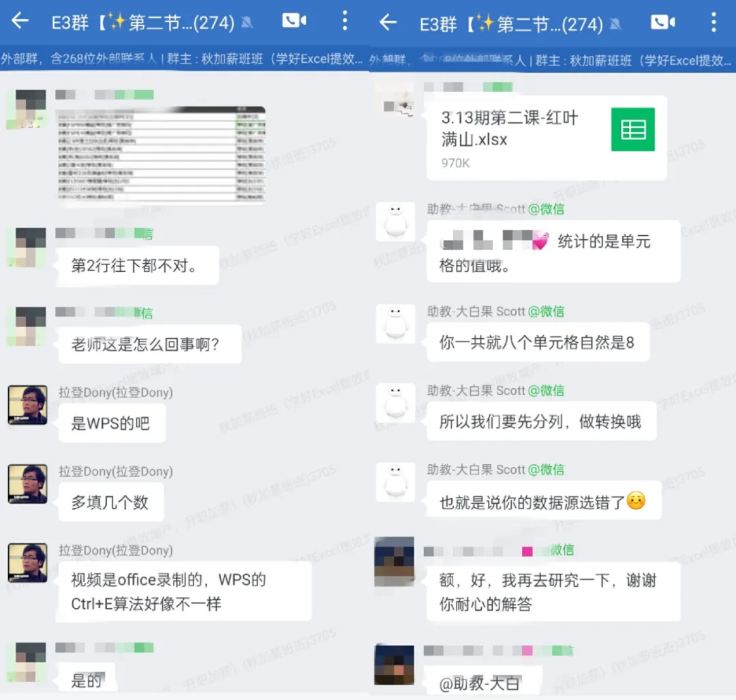Tap back arrow in left chat header
Image resolution: width=736 pixels, height=700 pixels.
pyautogui.click(x=20, y=20)
